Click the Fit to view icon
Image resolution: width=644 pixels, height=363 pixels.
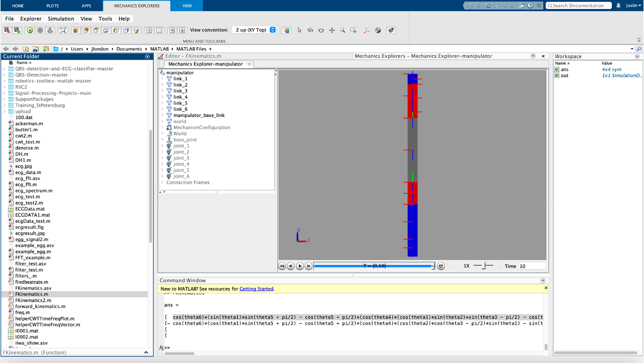pyautogui.click(x=63, y=30)
